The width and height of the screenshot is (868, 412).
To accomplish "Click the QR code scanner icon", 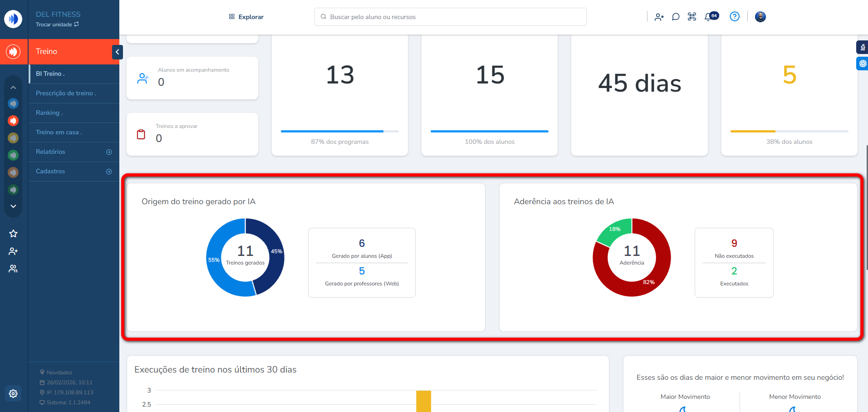I will (x=692, y=17).
